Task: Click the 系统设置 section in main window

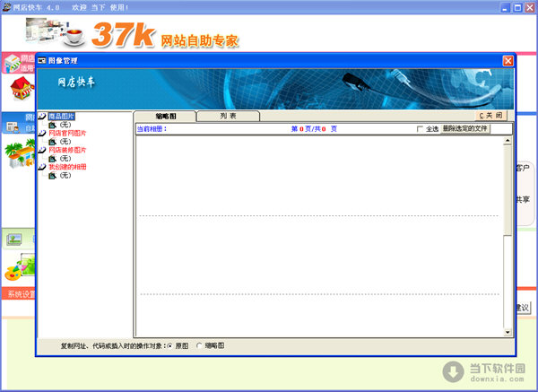Action: [x=19, y=294]
